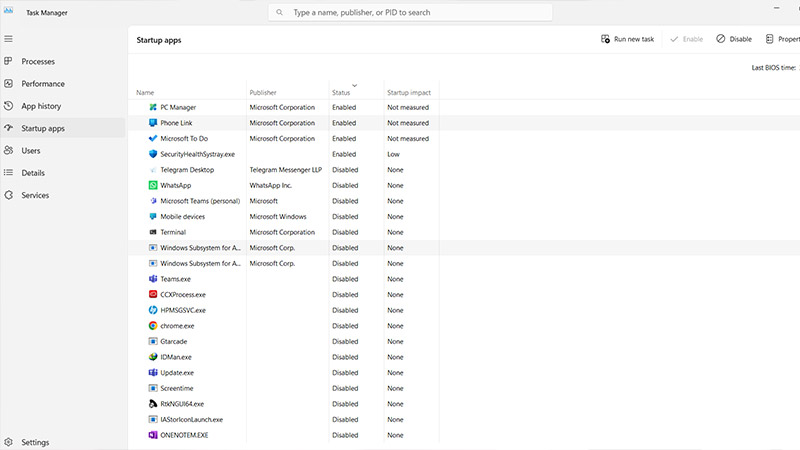The width and height of the screenshot is (800, 450).
Task: Click the Microsoft To Do checkmark icon
Action: (x=153, y=138)
